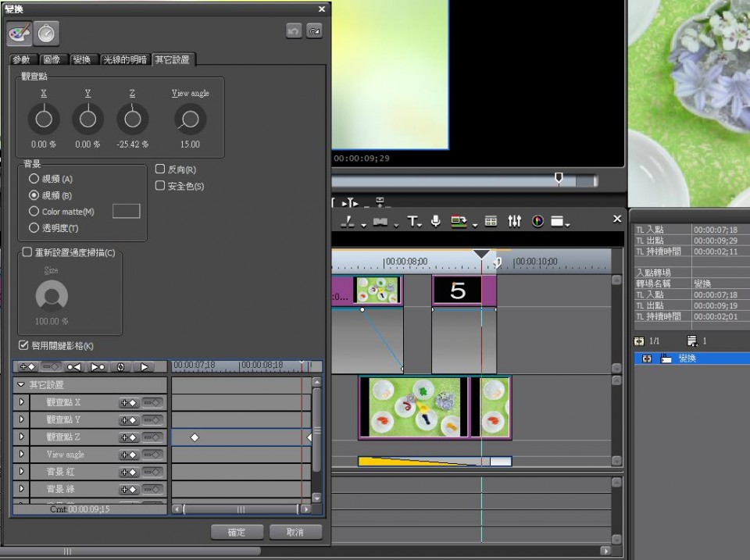Screen dimensions: 750x560
Task: Expand the 觀查點 X keyframe row
Action: coord(21,403)
